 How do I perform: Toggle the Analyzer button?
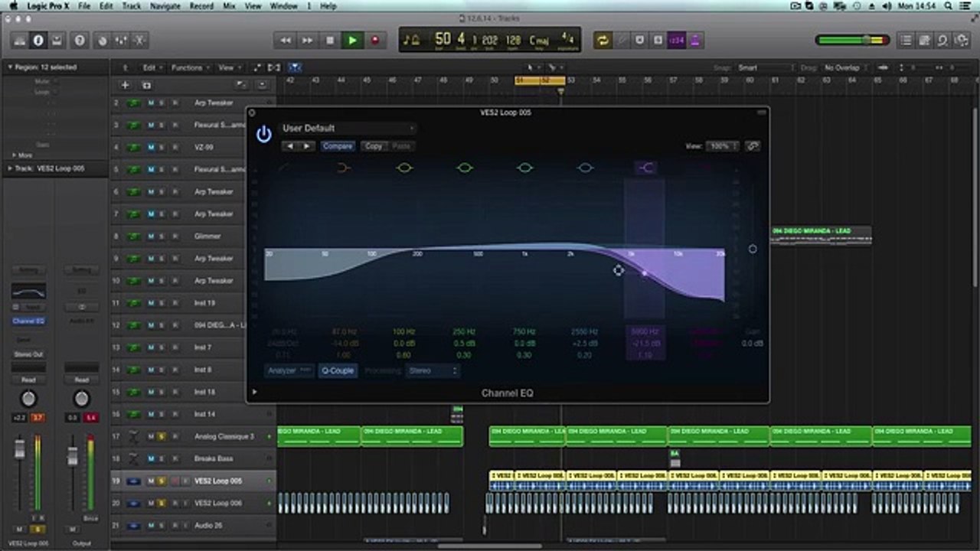289,370
